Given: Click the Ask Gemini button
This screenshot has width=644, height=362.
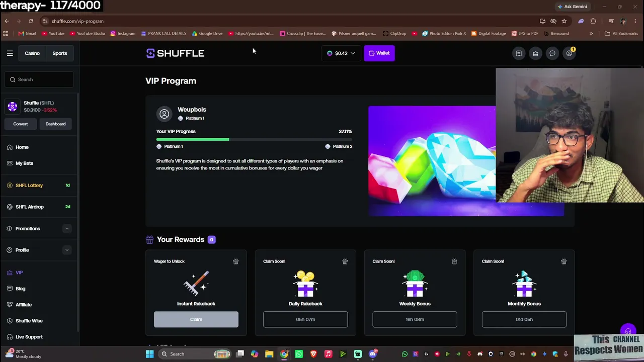Looking at the screenshot, I should click(572, 7).
